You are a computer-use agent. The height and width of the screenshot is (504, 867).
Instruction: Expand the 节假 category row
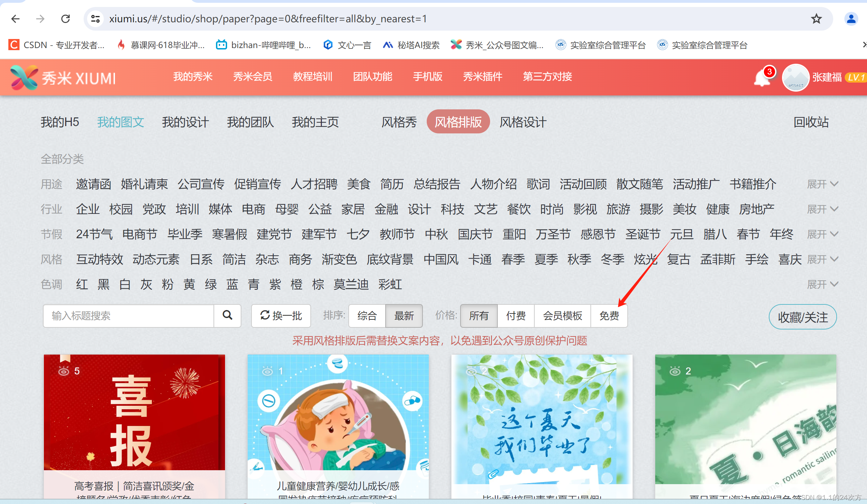[822, 234]
